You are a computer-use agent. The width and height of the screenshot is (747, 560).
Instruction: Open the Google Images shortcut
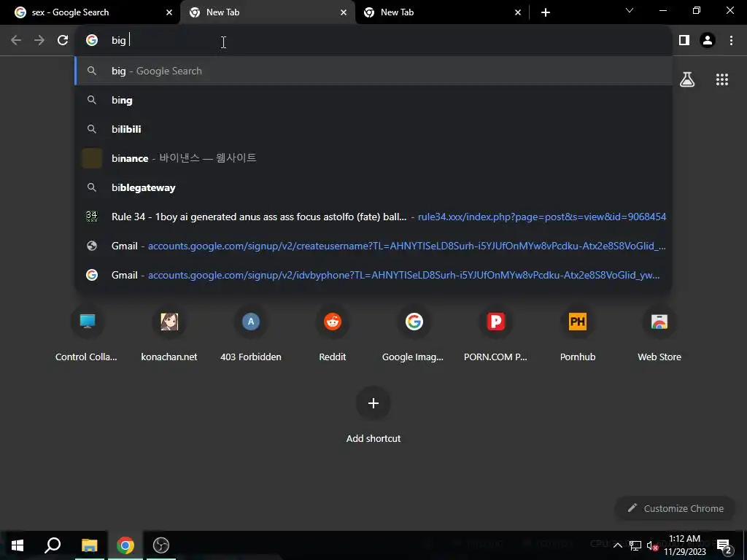coord(414,335)
